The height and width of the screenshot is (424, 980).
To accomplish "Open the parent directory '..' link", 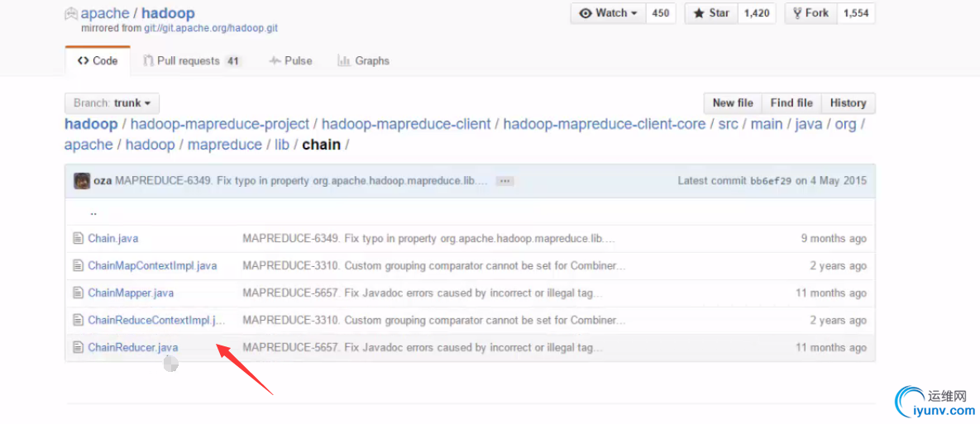I will (93, 212).
